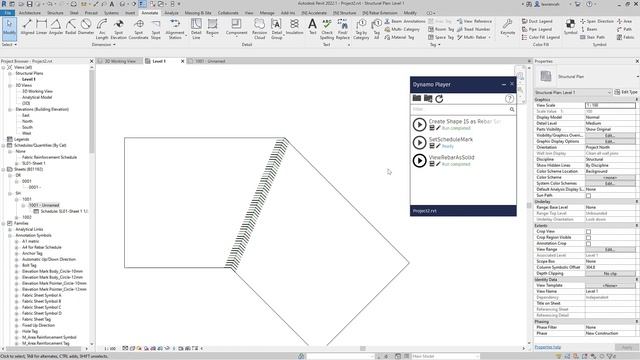Pick the Text annotation tool
The height and width of the screenshot is (360, 640).
click(312, 27)
